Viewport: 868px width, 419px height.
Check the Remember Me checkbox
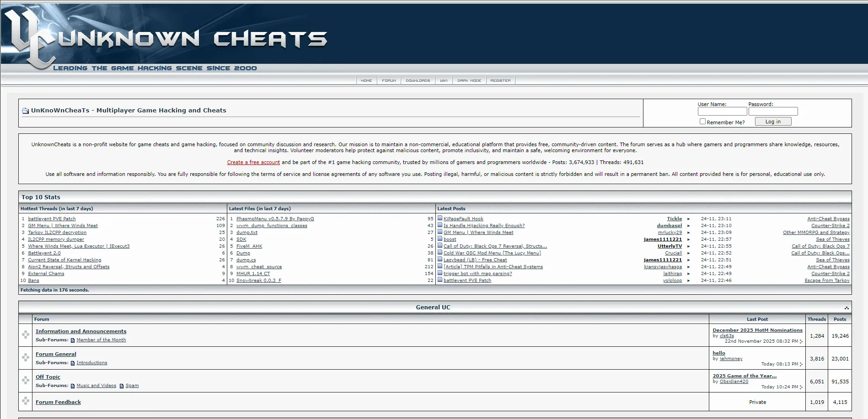(x=702, y=121)
